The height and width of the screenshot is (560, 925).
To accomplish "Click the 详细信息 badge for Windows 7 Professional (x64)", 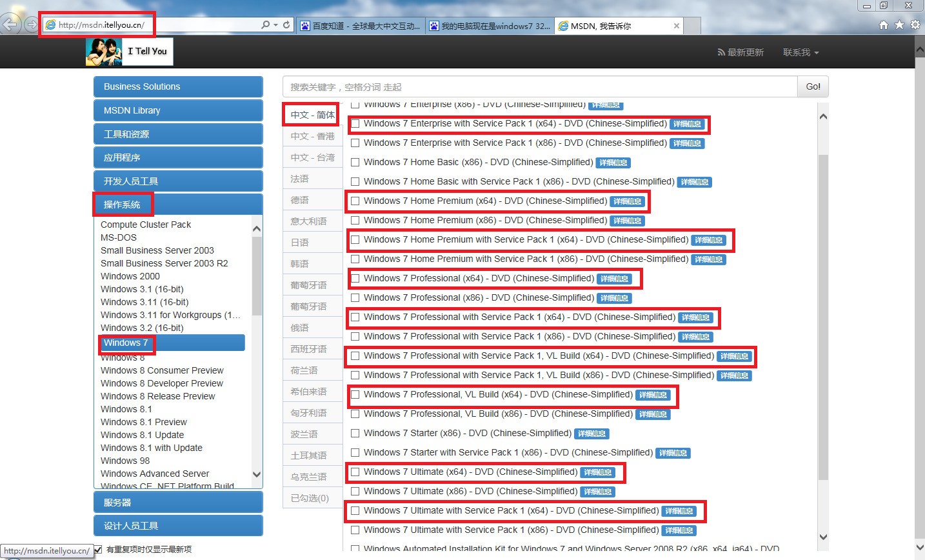I will point(614,279).
